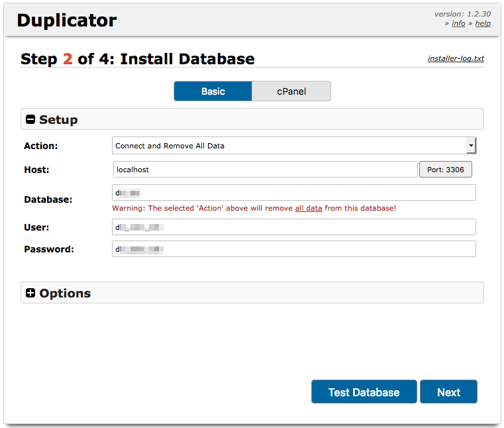Click the Duplicator title heading
This screenshot has height=428, width=504.
click(66, 21)
